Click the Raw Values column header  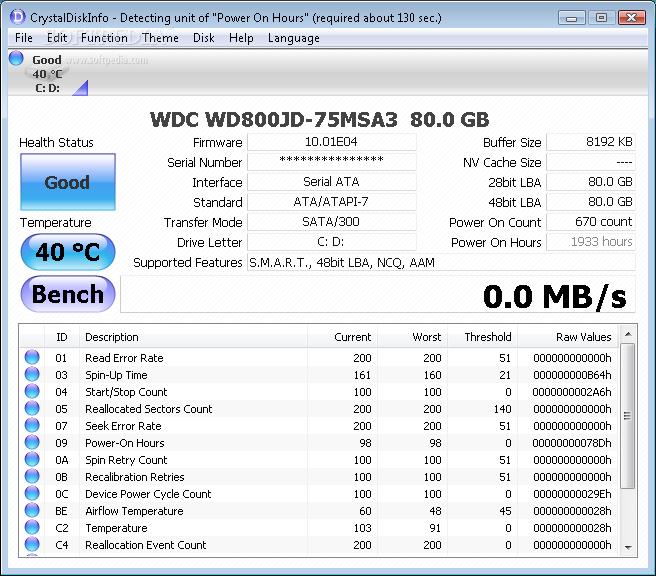coord(568,337)
